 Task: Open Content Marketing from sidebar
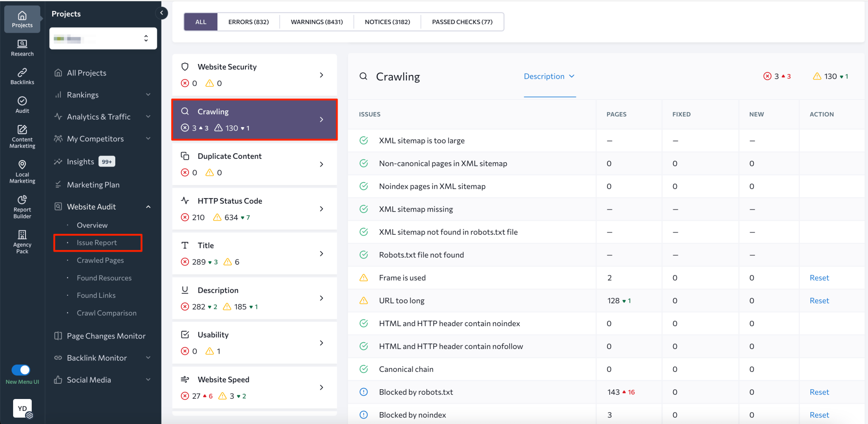pyautogui.click(x=22, y=136)
